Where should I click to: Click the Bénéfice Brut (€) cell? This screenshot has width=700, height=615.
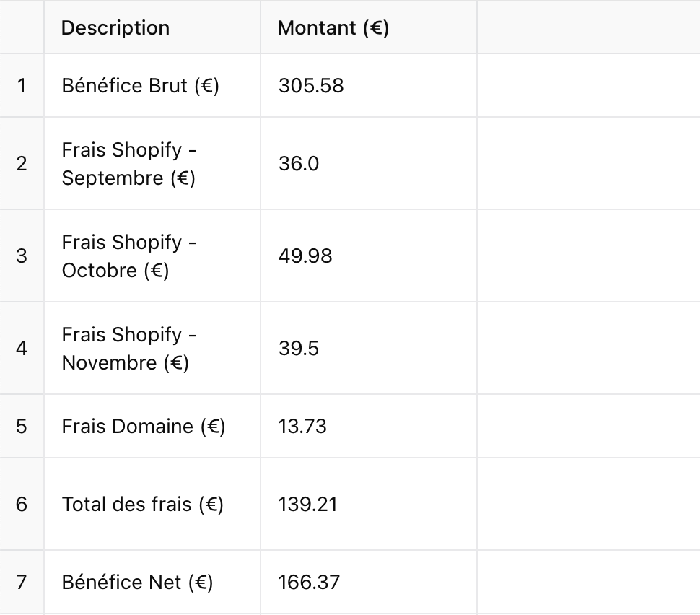pos(141,86)
